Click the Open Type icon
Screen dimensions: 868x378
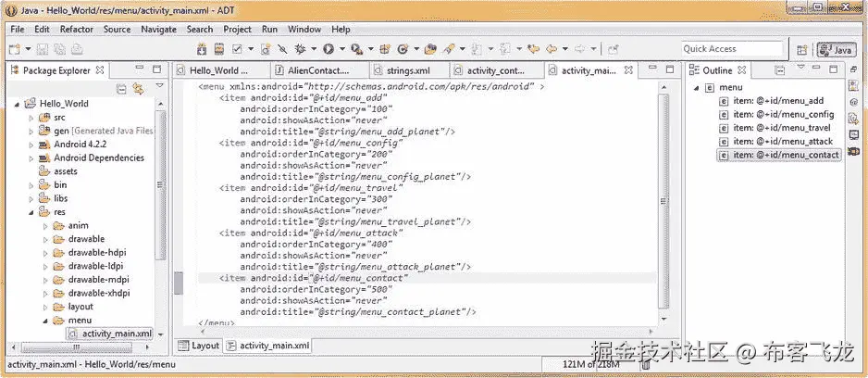tap(430, 49)
